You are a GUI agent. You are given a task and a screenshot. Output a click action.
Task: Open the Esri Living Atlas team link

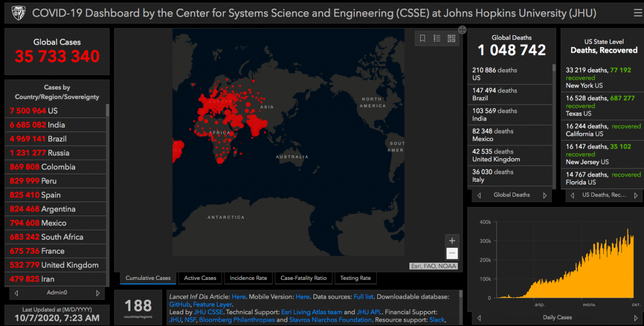(x=311, y=312)
